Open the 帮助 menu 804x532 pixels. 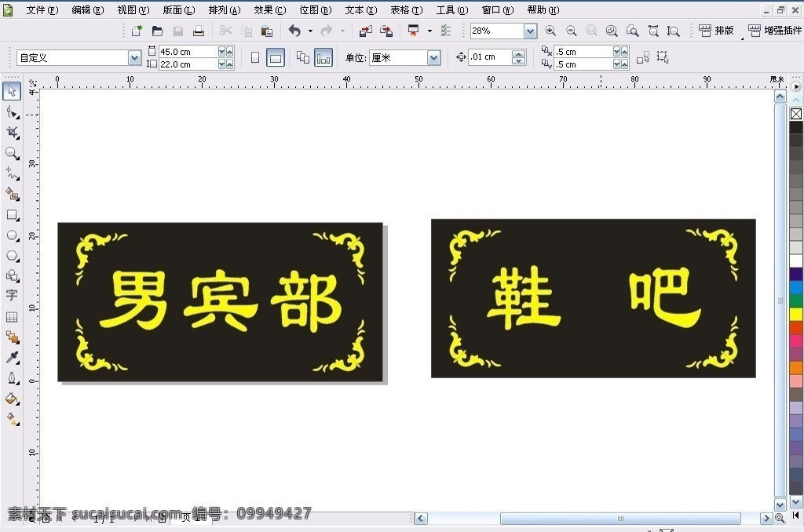(x=543, y=10)
